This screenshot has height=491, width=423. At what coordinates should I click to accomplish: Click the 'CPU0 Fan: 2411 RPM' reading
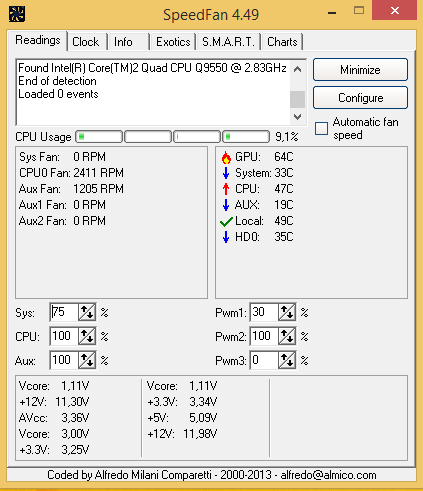[x=71, y=173]
